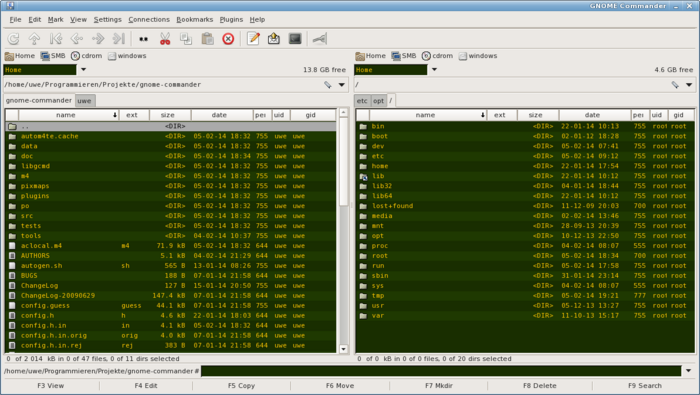Click the Refresh toolbar icon
This screenshot has height=395, width=700.
click(x=13, y=39)
